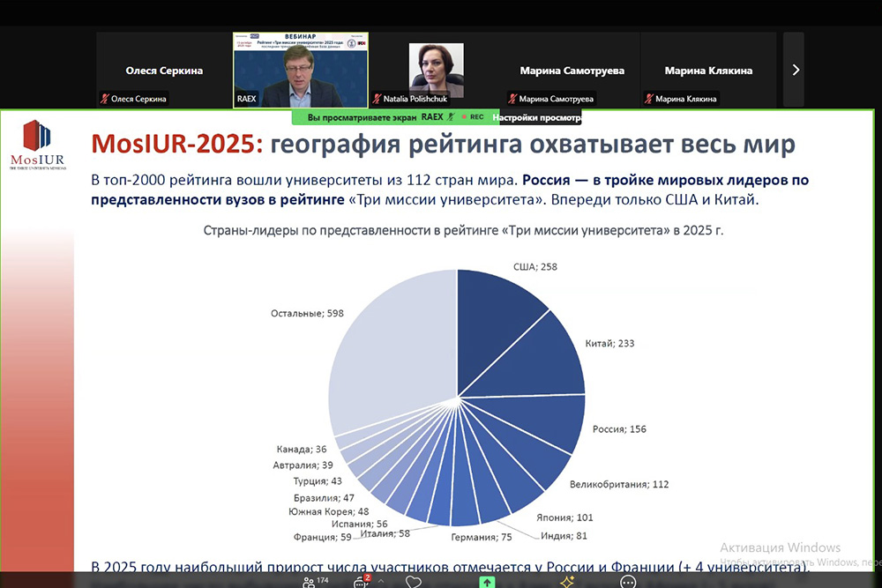The image size is (882, 588).
Task: Click the green Share Screen button
Action: point(487,582)
